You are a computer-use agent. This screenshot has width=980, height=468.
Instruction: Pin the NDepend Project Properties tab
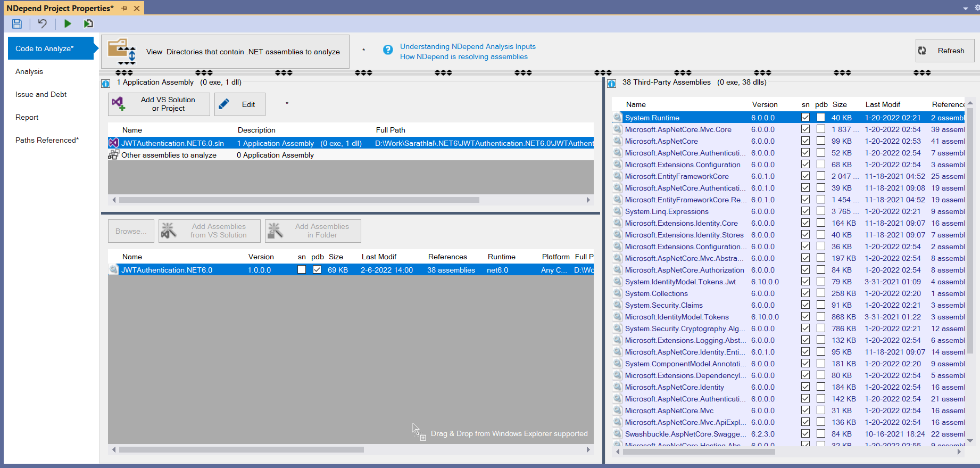[124, 9]
